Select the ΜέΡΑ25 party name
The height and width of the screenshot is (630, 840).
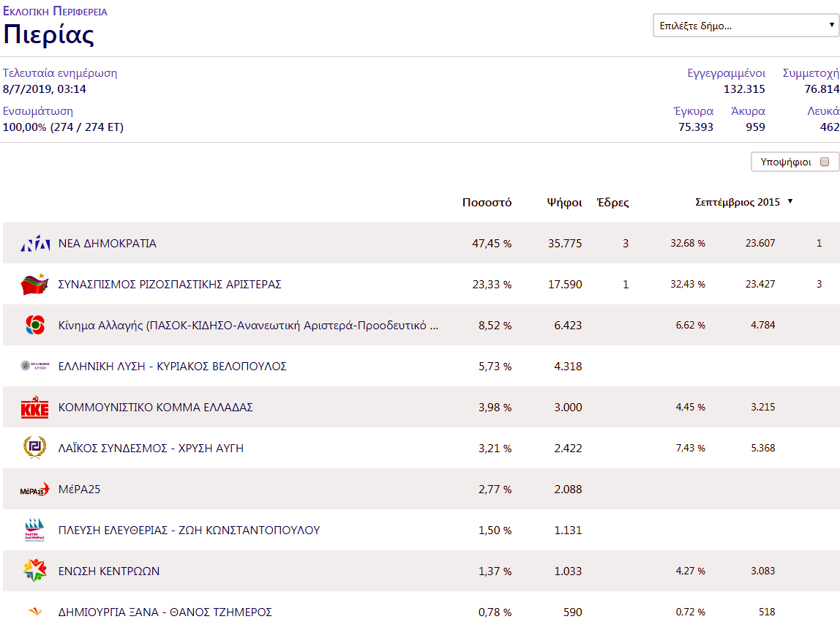[x=79, y=489]
